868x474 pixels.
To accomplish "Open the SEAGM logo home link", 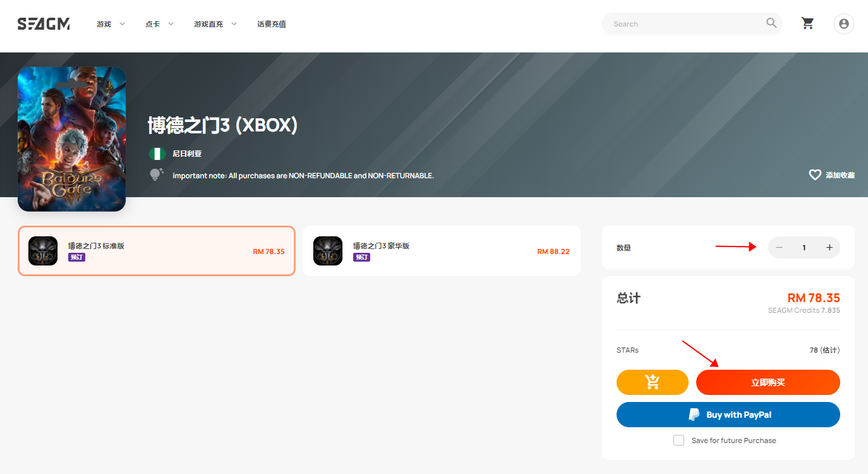I will pos(44,24).
